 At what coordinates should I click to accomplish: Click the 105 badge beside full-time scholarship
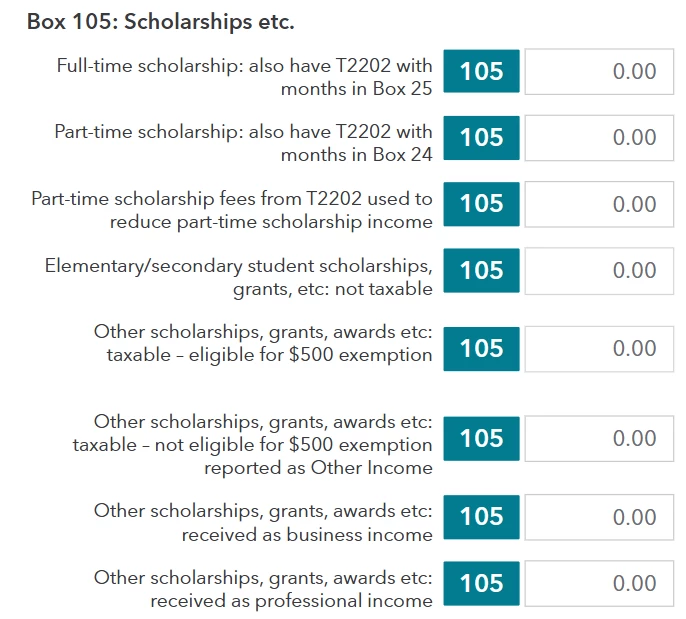(x=481, y=71)
